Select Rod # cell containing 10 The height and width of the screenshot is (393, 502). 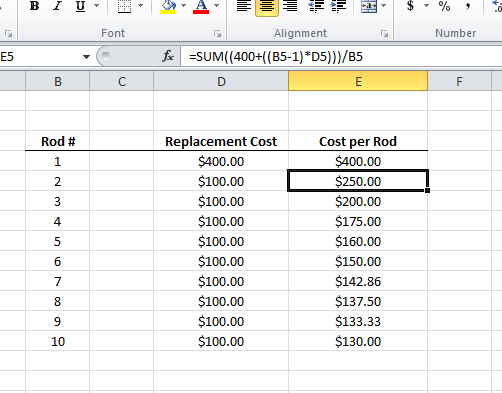pyautogui.click(x=58, y=341)
